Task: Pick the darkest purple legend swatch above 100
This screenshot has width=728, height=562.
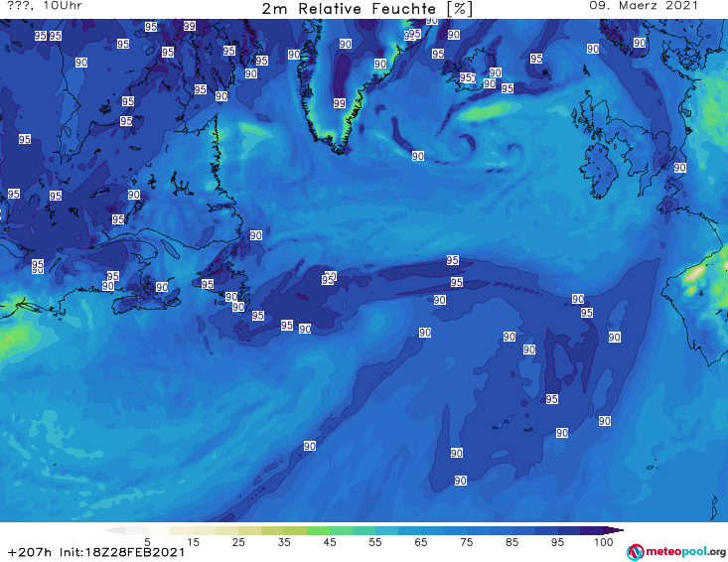Action: click(614, 530)
